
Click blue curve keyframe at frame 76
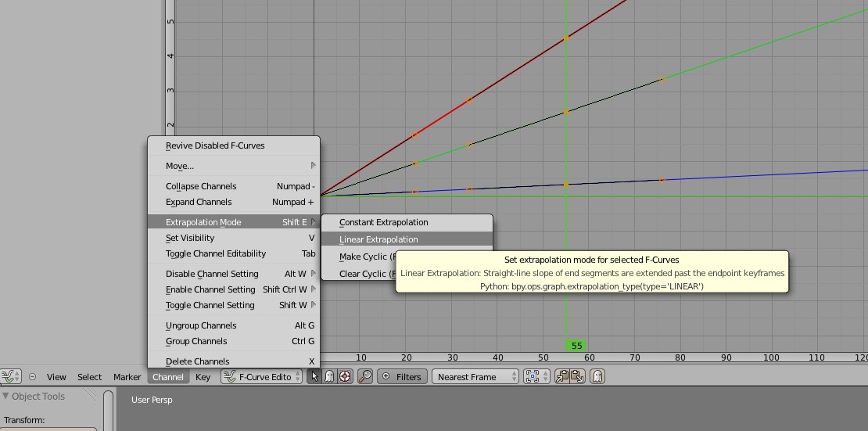coord(662,180)
